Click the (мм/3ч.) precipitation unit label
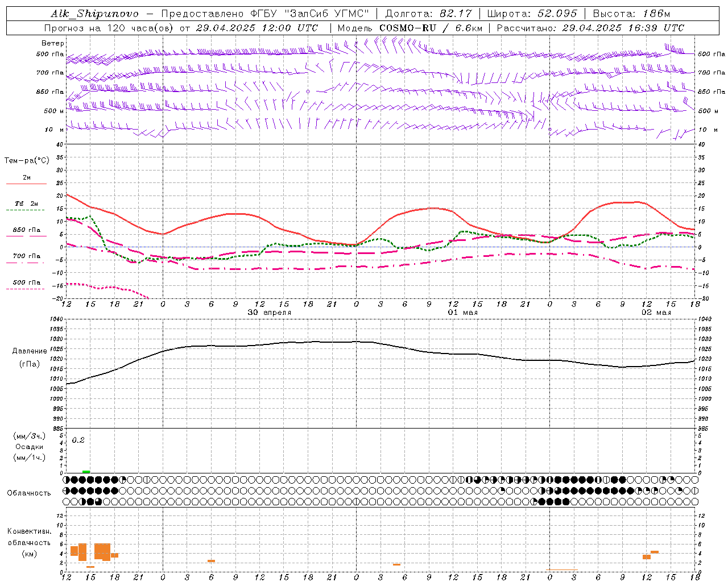 [x=29, y=436]
